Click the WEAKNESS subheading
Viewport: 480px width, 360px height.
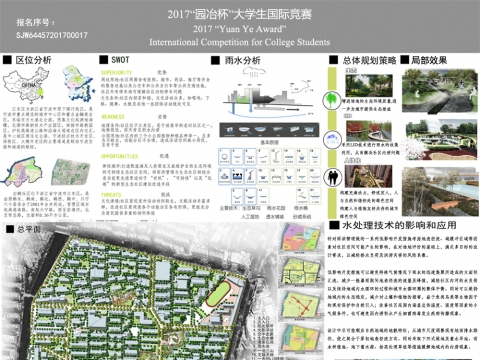113,117
